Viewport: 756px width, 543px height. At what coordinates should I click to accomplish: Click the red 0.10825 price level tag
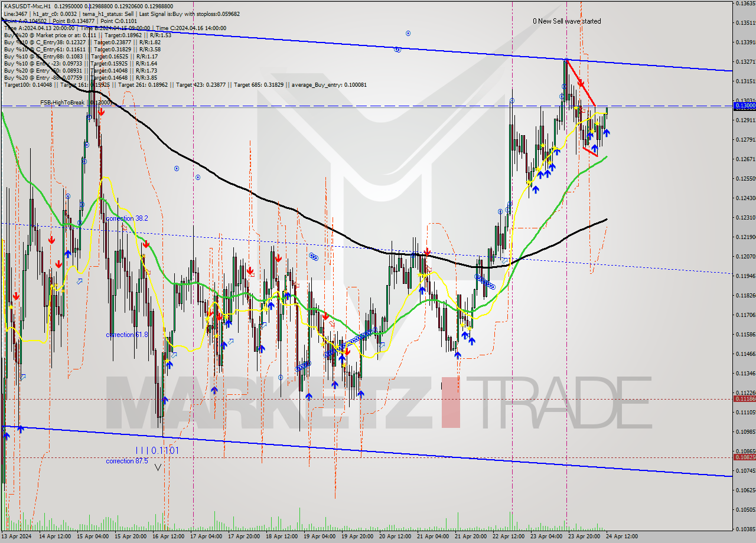pos(744,457)
